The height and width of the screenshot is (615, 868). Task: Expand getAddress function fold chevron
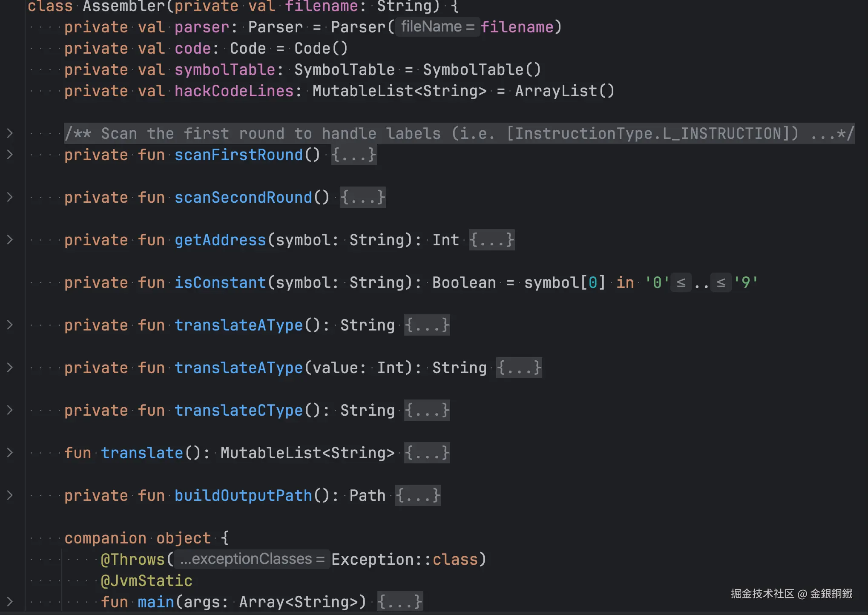[x=10, y=240]
